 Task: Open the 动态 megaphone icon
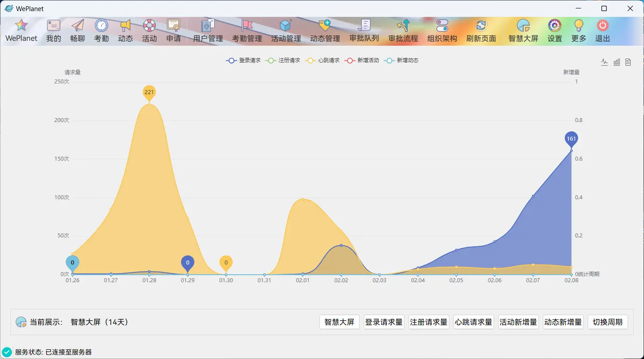(126, 25)
